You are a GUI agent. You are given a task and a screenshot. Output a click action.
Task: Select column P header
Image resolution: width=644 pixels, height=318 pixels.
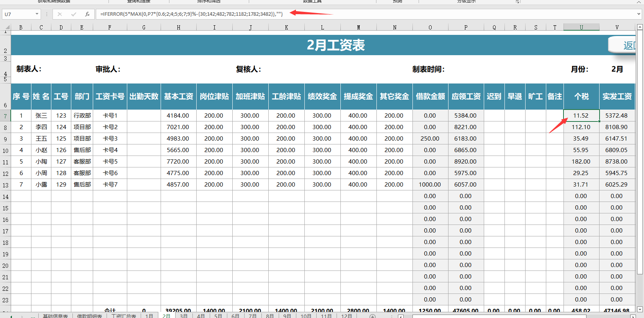pyautogui.click(x=466, y=27)
